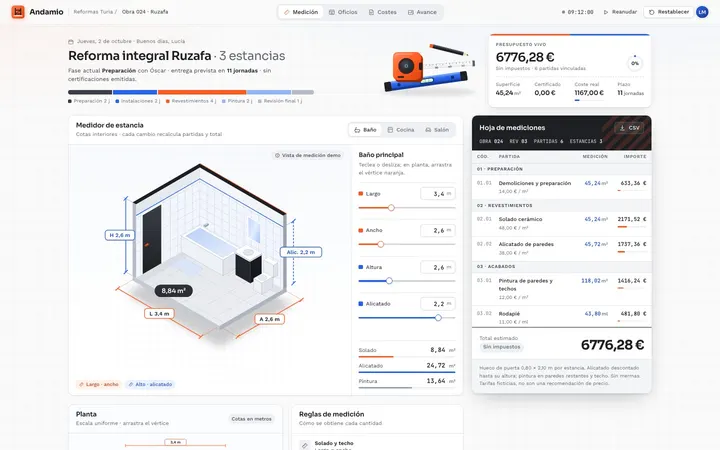Select the Baño room tab
This screenshot has width=720, height=450.
coord(366,130)
